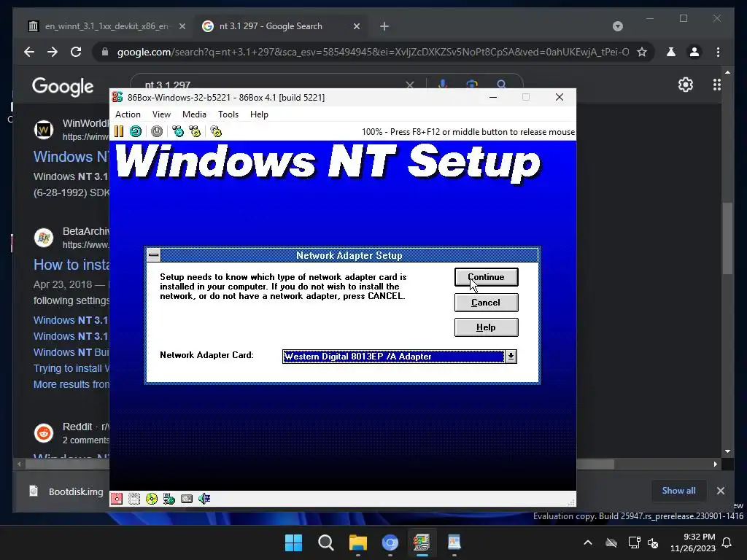Image resolution: width=747 pixels, height=560 pixels.
Task: Click the grey ACPI shutdown power icon
Action: (x=157, y=131)
